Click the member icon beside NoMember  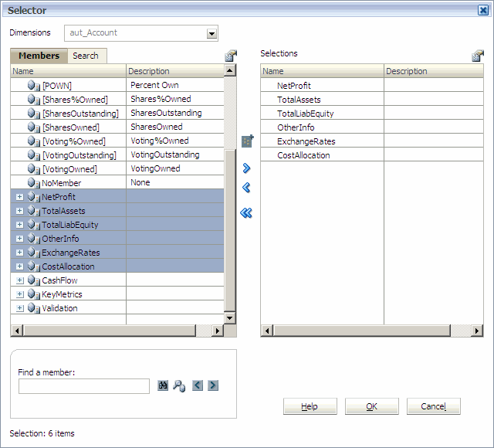click(x=33, y=182)
